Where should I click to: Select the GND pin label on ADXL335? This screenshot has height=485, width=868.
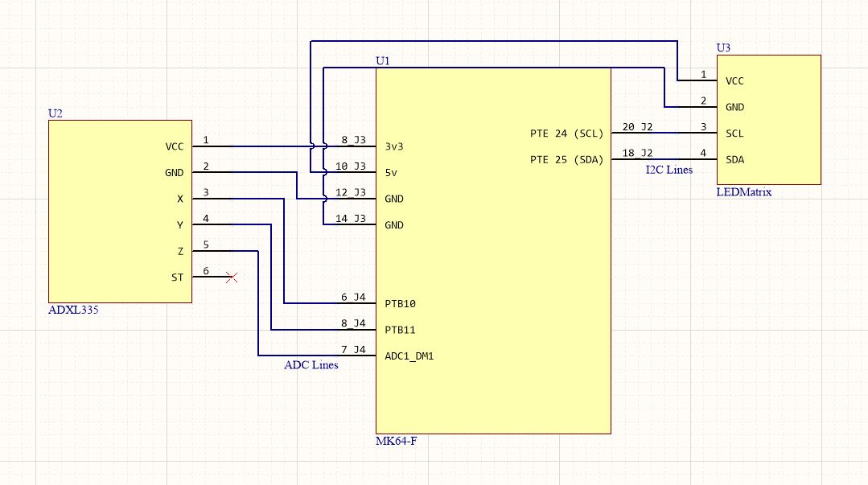click(x=175, y=173)
